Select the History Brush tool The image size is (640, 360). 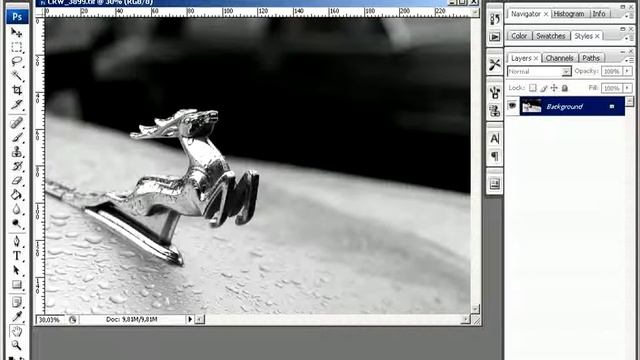[16, 166]
